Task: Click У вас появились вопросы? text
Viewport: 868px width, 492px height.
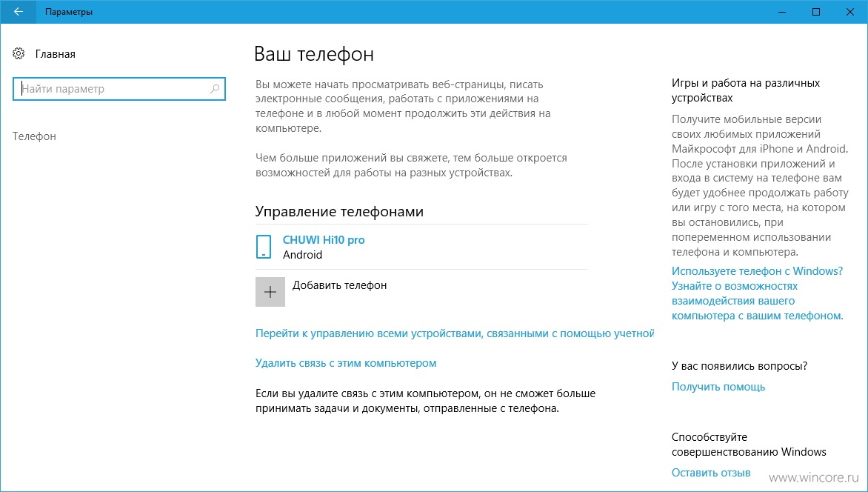Action: 740,366
